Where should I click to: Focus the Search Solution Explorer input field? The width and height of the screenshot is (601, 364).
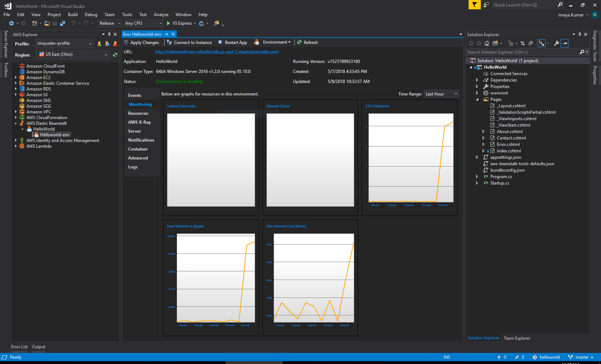click(x=522, y=52)
